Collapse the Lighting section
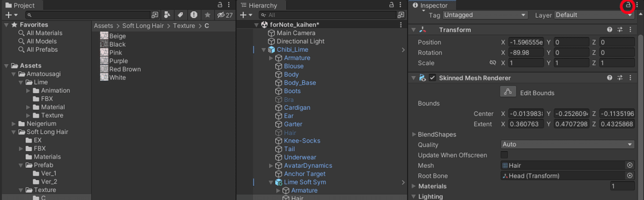The height and width of the screenshot is (200, 644). pos(414,196)
